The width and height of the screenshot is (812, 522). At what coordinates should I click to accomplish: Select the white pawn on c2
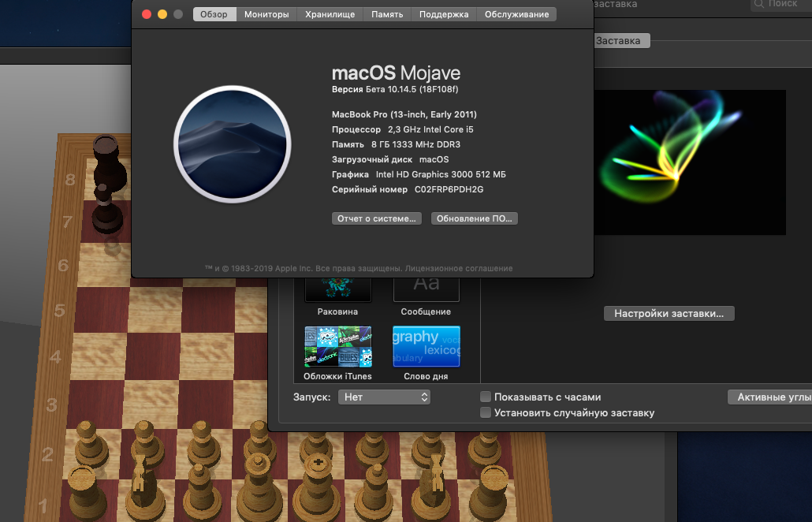[x=203, y=444]
